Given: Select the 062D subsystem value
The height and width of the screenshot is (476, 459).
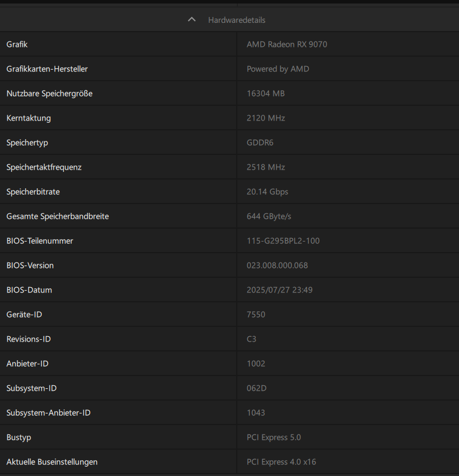Looking at the screenshot, I should pyautogui.click(x=257, y=388).
